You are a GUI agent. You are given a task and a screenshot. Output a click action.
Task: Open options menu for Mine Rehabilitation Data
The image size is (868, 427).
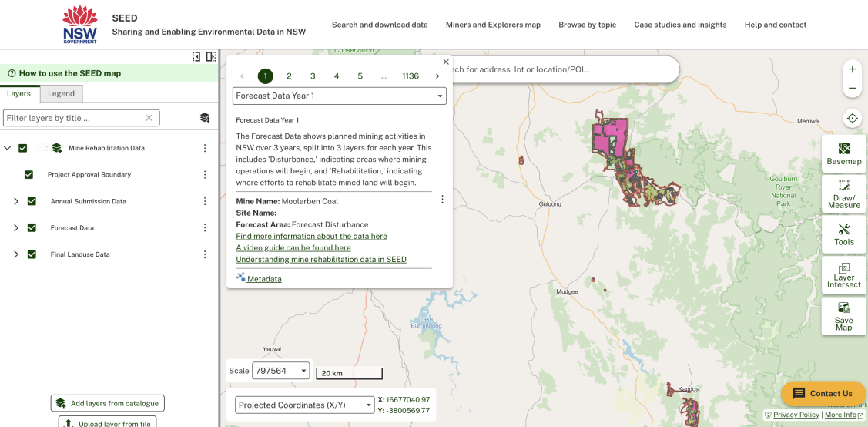point(205,148)
